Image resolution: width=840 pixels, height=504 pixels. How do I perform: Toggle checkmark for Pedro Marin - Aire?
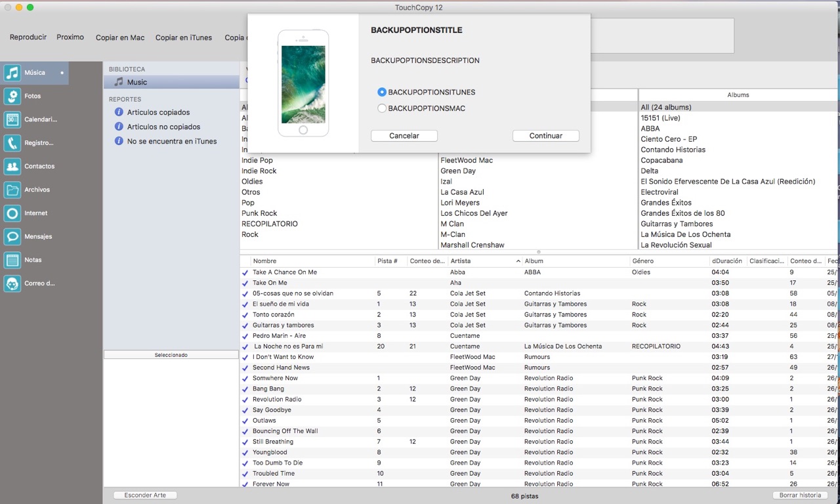245,336
